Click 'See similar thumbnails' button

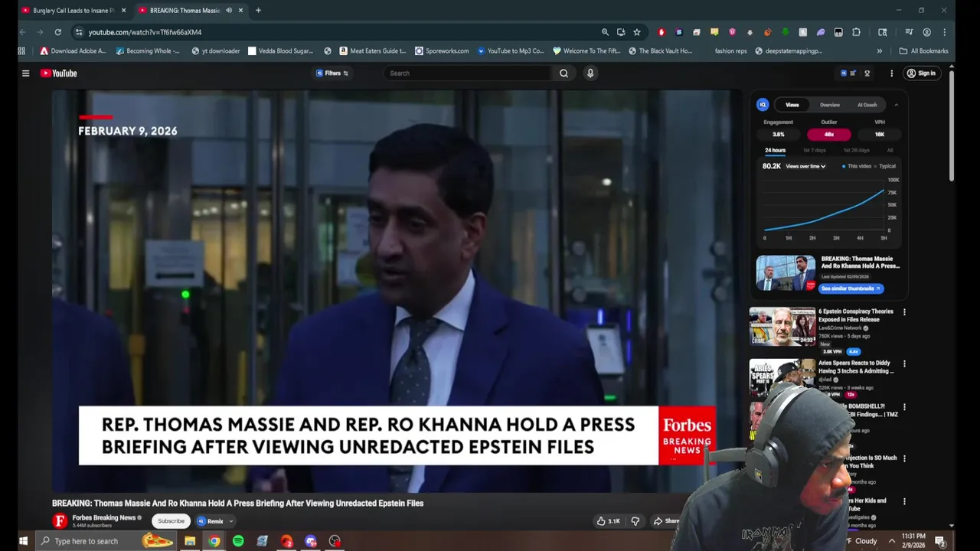tap(851, 289)
